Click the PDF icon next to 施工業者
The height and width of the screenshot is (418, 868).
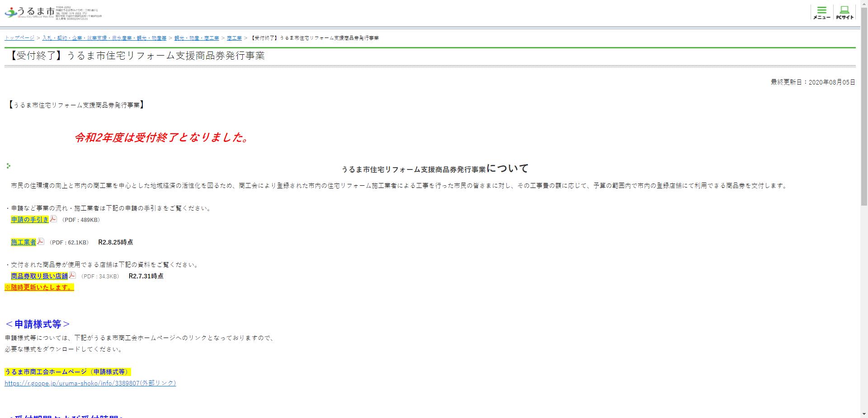pos(41,241)
